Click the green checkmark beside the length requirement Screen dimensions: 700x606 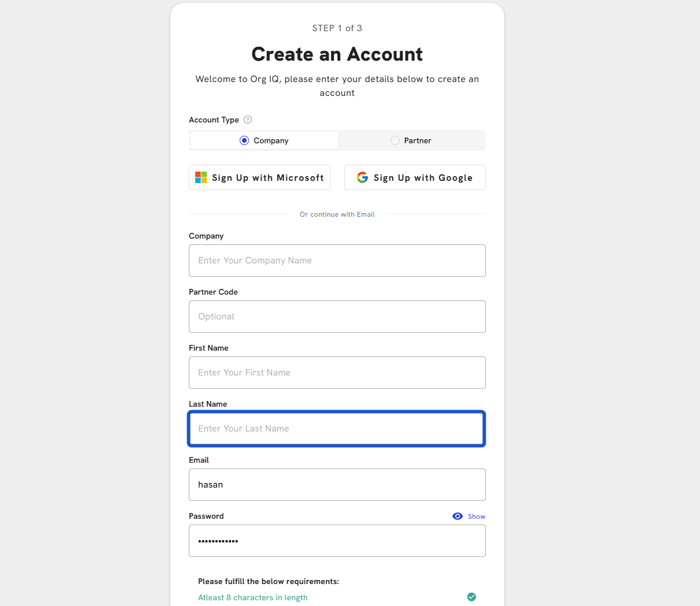tap(471, 597)
